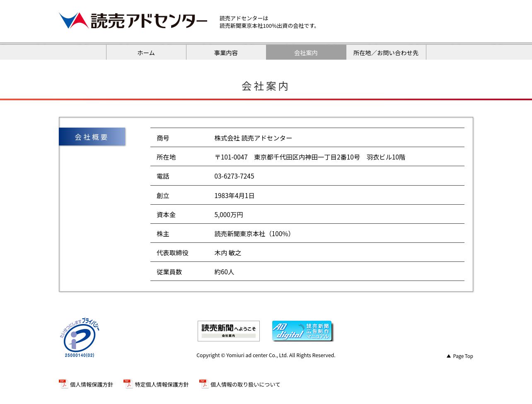Open the AD digital 広告制作マニュアル banner
Screen dimensions: 532x404
click(x=302, y=331)
